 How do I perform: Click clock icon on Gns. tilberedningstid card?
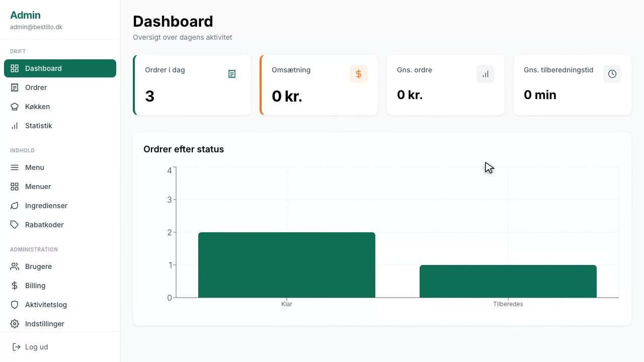pos(612,74)
